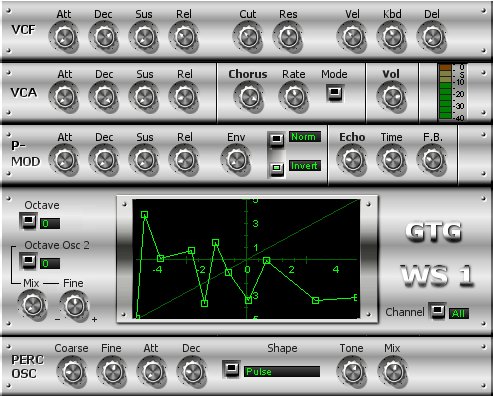Click the VCF Res knob

click(x=288, y=37)
